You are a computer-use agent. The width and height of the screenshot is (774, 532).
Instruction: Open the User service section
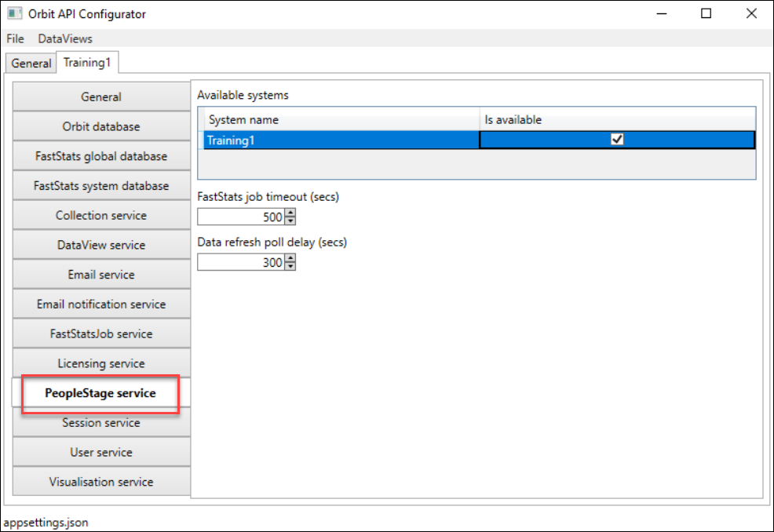coord(101,452)
